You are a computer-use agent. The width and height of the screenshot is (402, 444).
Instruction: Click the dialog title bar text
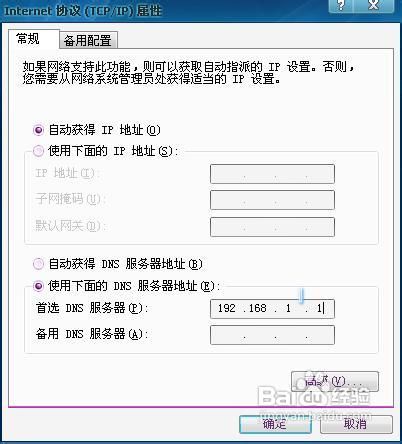coord(83,11)
